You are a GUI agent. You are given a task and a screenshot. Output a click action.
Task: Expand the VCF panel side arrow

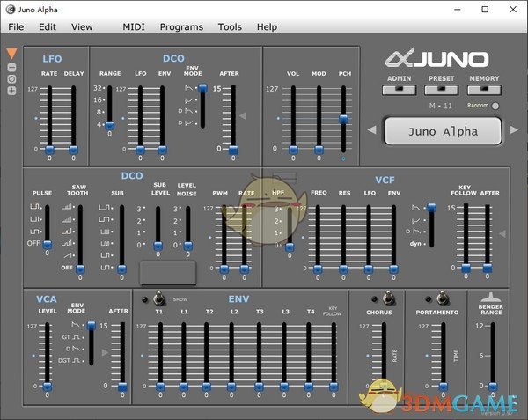pos(501,233)
